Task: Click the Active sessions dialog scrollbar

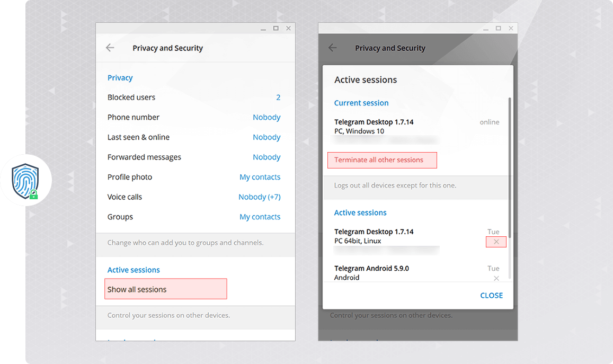Action: tap(510, 185)
